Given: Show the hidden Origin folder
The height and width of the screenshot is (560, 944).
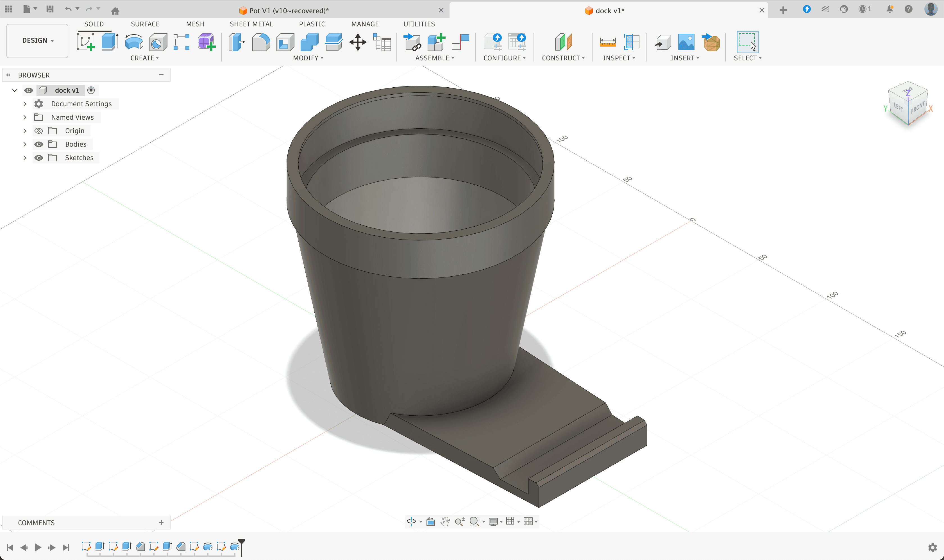Looking at the screenshot, I should [38, 131].
